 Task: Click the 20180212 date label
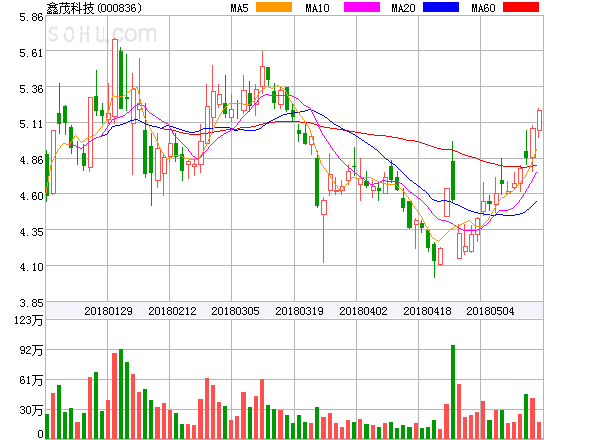[x=172, y=311]
